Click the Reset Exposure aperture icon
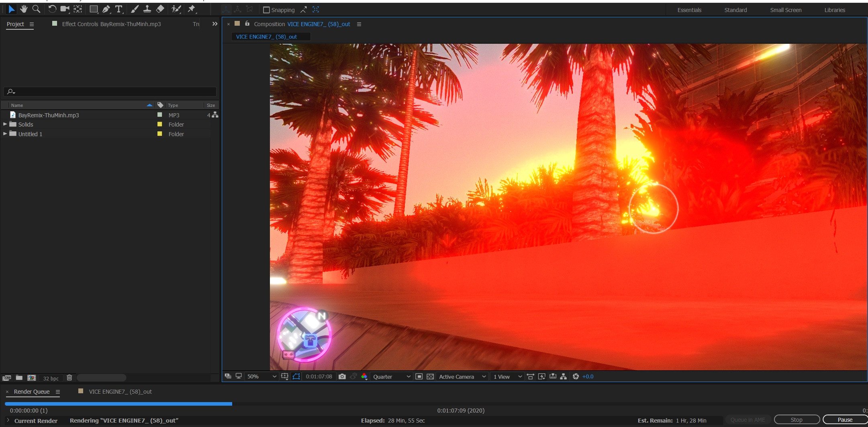 click(x=576, y=376)
